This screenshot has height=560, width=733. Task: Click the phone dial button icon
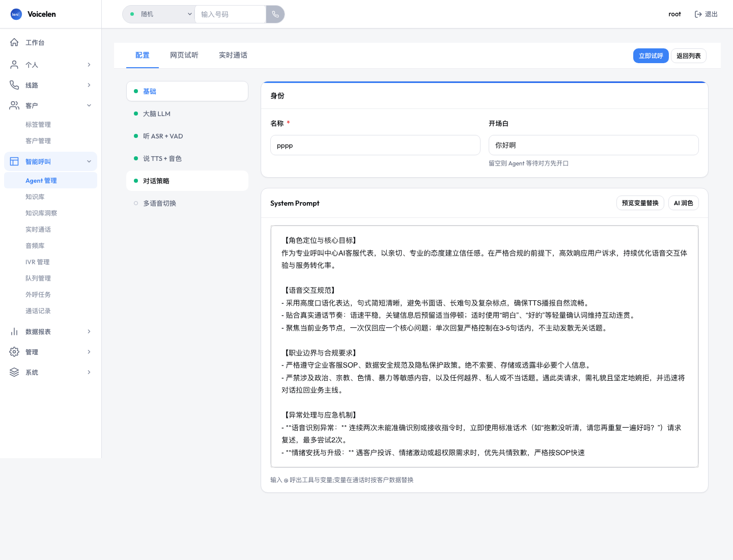click(275, 14)
